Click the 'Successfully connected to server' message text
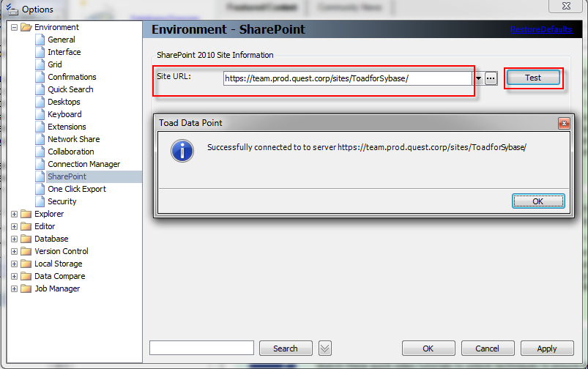The image size is (588, 369). 367,147
